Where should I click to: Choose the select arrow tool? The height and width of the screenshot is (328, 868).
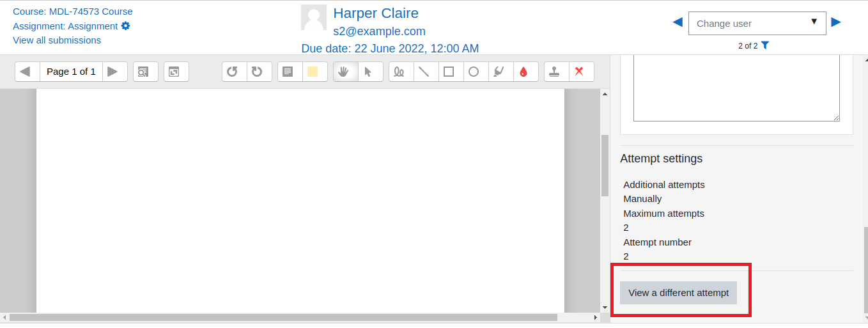(x=370, y=72)
